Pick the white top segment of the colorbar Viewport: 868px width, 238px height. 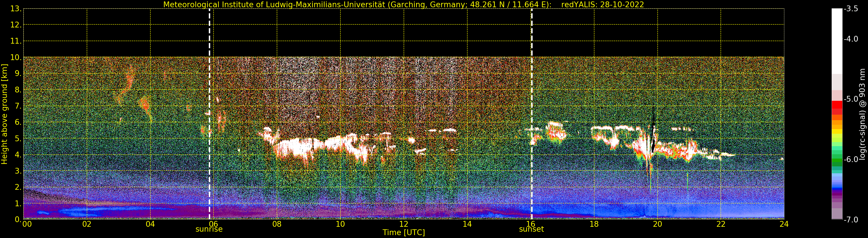[x=837, y=41]
